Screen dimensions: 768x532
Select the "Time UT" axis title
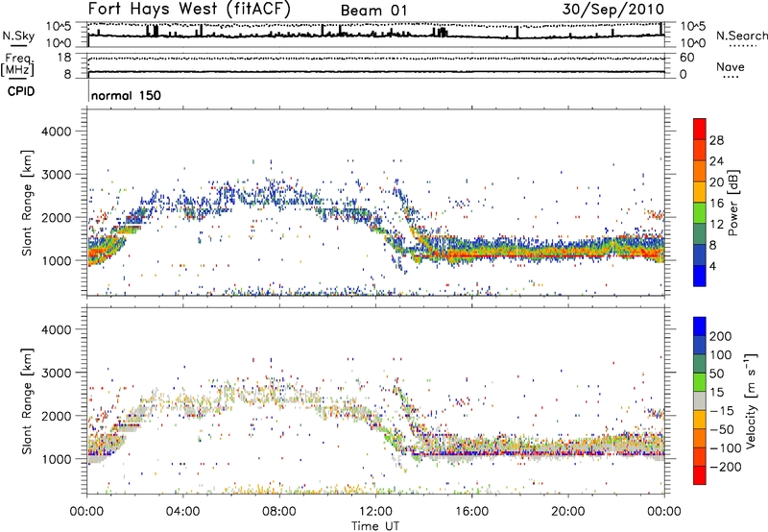pyautogui.click(x=375, y=526)
